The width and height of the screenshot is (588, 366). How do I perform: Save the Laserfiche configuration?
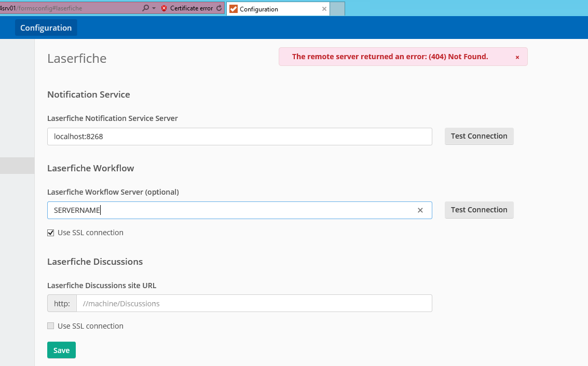coord(62,350)
